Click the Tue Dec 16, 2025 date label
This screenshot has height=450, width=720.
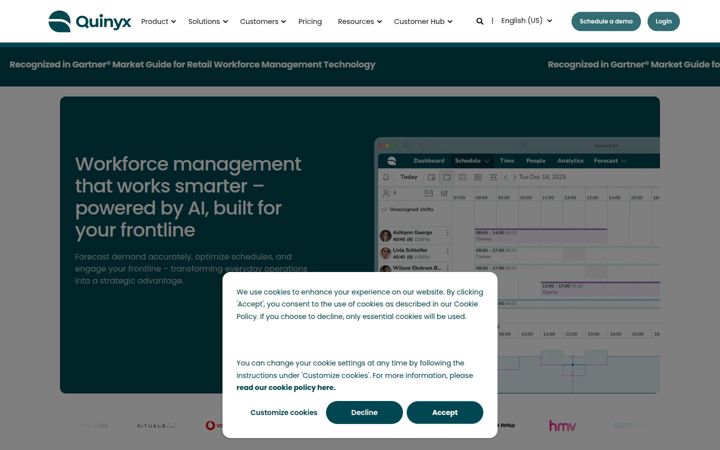coord(542,177)
